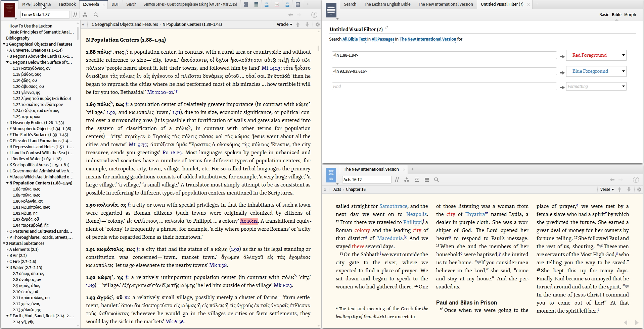Open Red Foreground formatting dropdown
The height and width of the screenshot is (329, 644).
[x=596, y=55]
